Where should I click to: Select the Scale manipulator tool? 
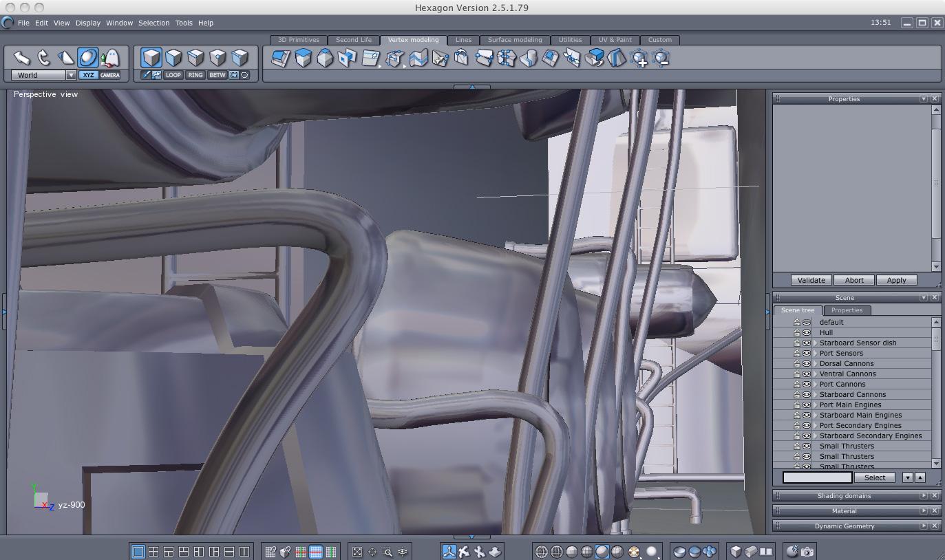(66, 58)
